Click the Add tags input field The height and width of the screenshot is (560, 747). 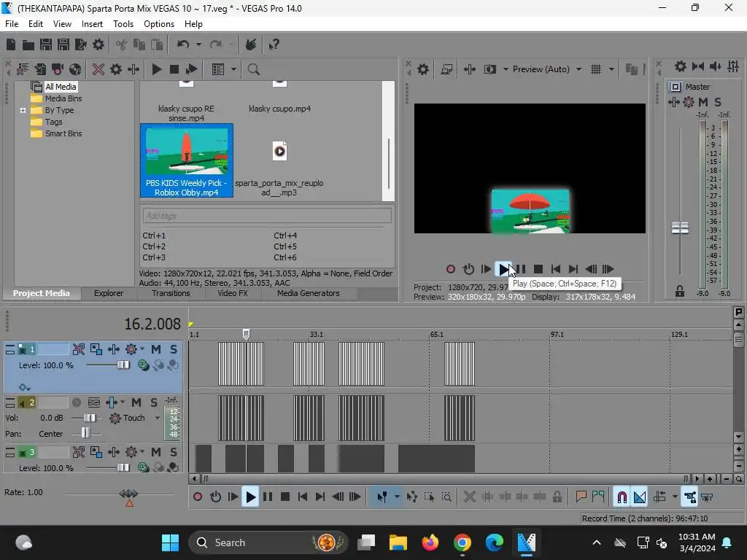tap(267, 216)
